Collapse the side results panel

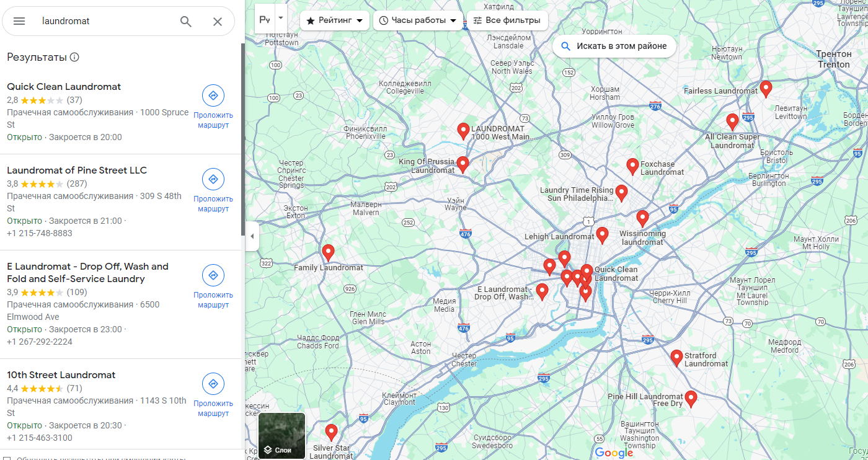pyautogui.click(x=252, y=236)
